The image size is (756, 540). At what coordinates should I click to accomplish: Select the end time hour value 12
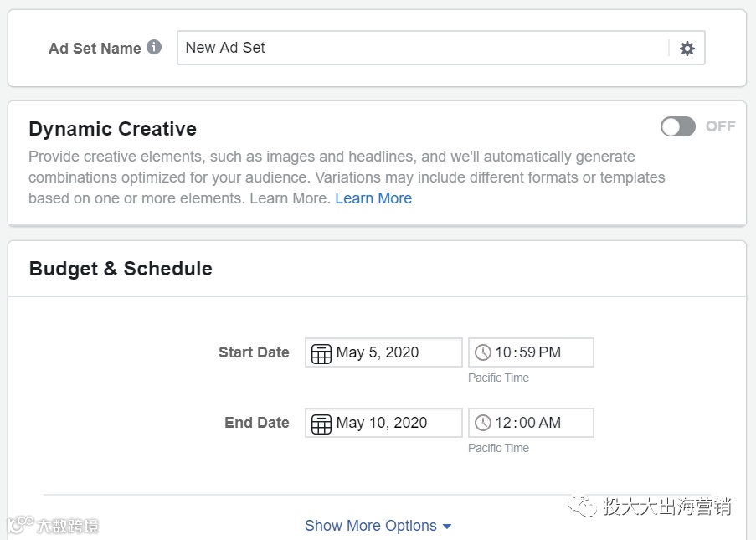pos(503,423)
